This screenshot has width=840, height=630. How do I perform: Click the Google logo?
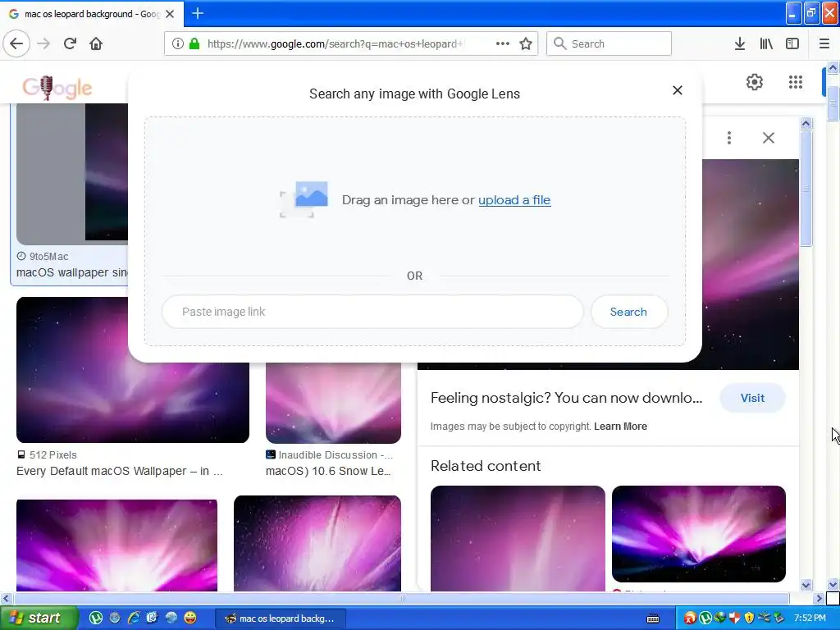coord(57,88)
